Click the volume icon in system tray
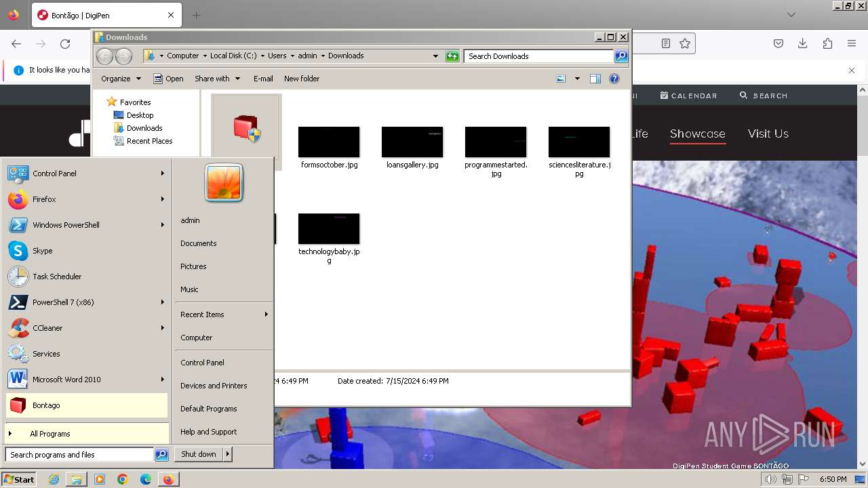Screen dimensions: 868x488 [x=771, y=479]
